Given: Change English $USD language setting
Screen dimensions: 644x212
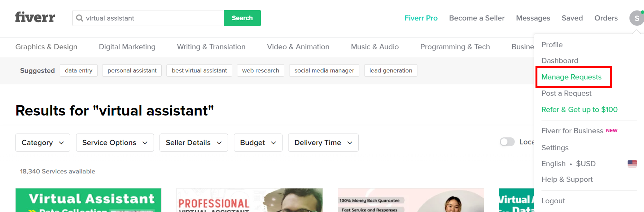Looking at the screenshot, I should click(568, 164).
